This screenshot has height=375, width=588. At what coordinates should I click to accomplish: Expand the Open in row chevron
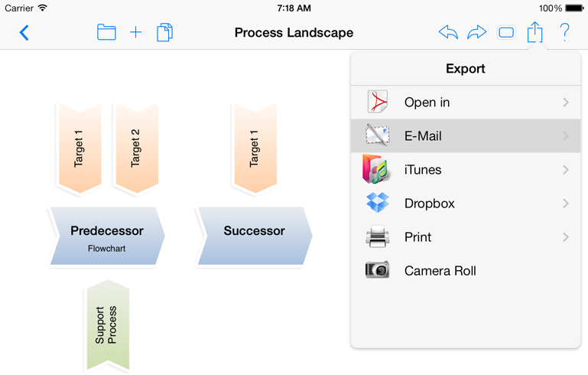pyautogui.click(x=566, y=102)
